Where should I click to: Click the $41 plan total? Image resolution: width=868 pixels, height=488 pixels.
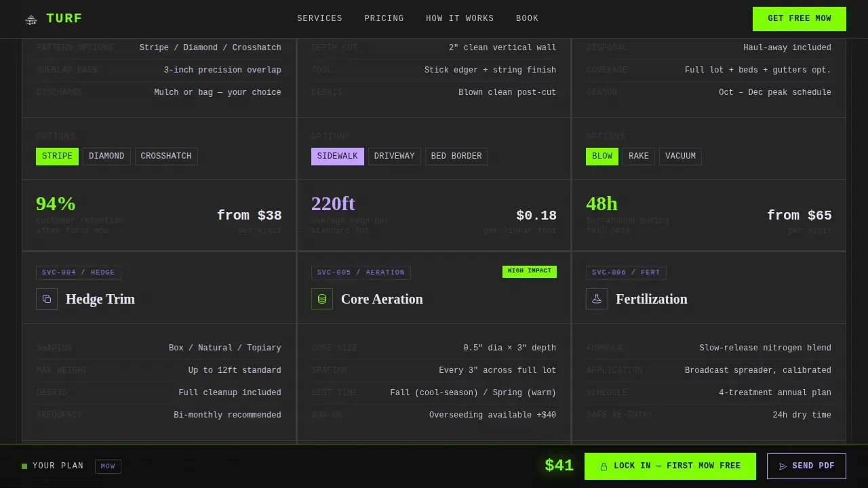pyautogui.click(x=559, y=466)
